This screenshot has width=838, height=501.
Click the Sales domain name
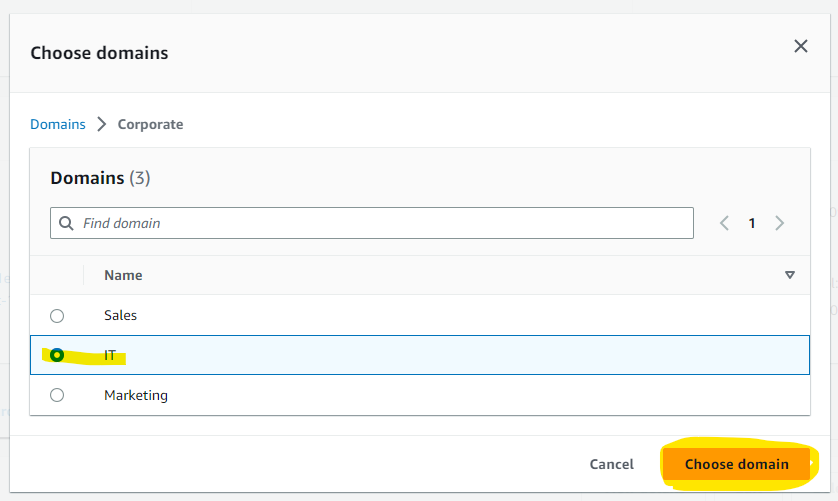[120, 315]
